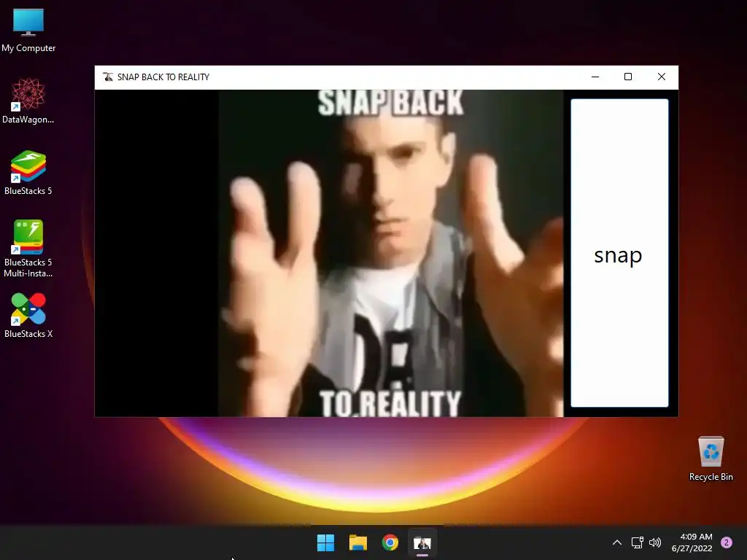The width and height of the screenshot is (747, 560).
Task: Open the clock showing 4:09 AM
Action: pyautogui.click(x=692, y=542)
